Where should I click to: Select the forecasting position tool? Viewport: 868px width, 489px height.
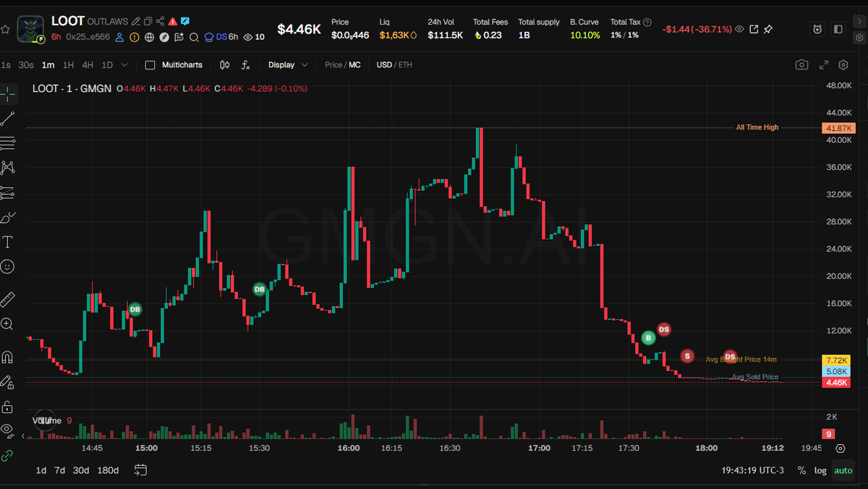pos(8,192)
